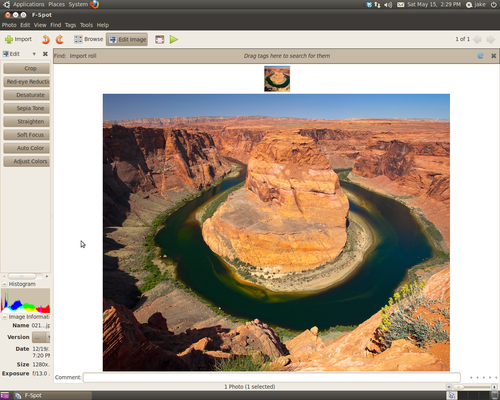Rotate photo right with toolbar icon
Screen dimensions: 500x400
[59, 39]
